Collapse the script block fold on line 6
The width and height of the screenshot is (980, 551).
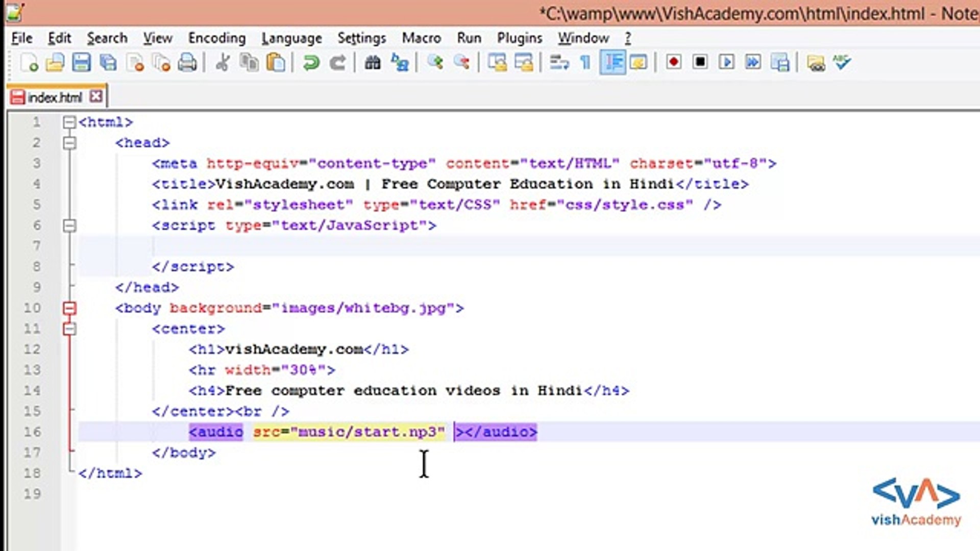69,226
